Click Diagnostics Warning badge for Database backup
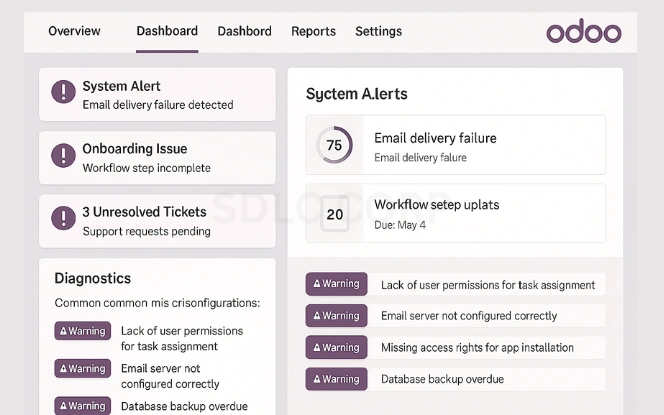 pyautogui.click(x=83, y=406)
